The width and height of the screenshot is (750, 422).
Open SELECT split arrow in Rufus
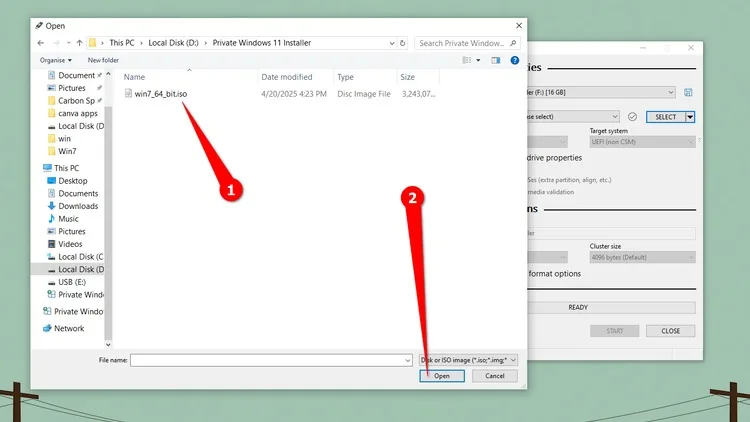(690, 117)
